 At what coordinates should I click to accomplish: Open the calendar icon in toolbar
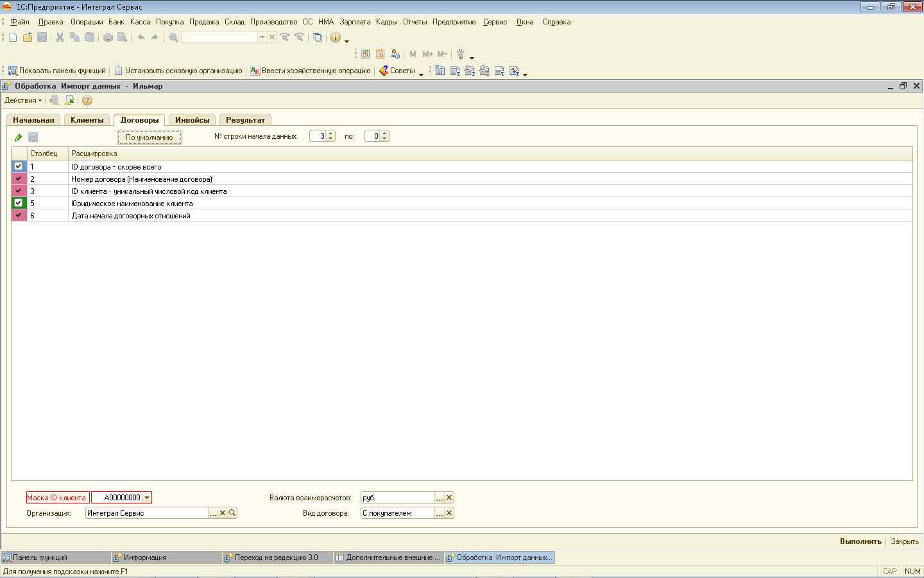pos(381,54)
